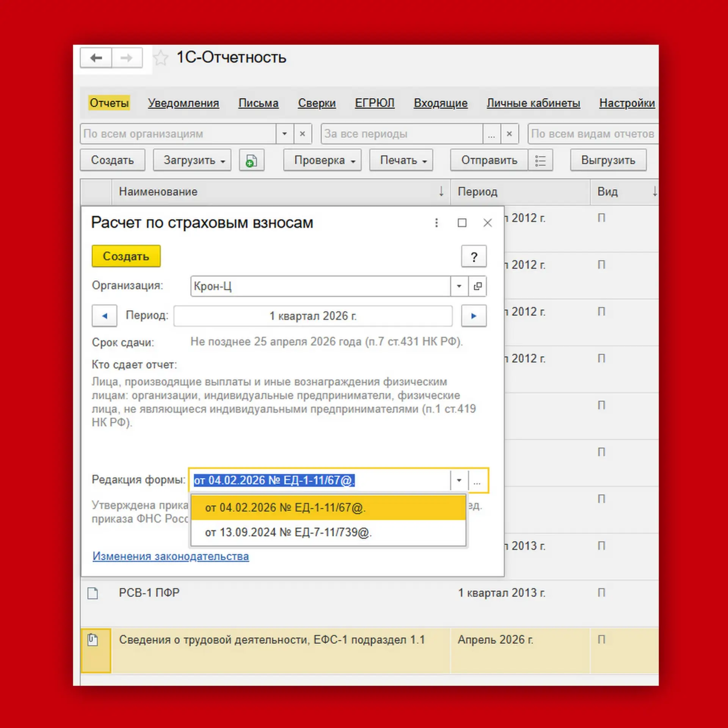
Task: Switch to the previous period arrow
Action: pos(104,316)
